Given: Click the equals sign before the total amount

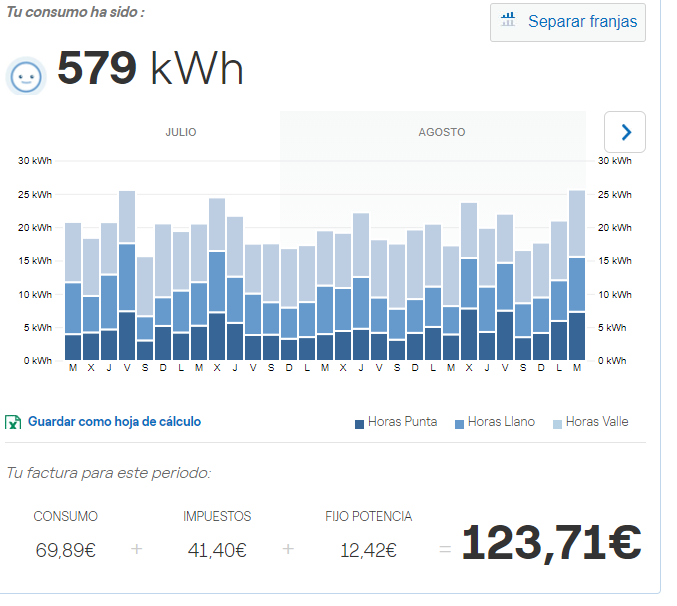Looking at the screenshot, I should [x=445, y=549].
